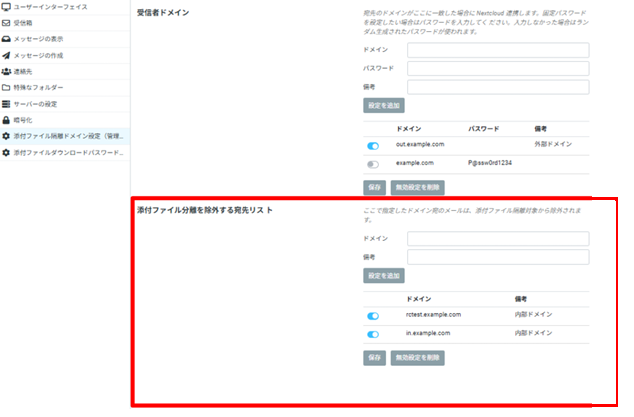This screenshot has height=417, width=634.
Task: Click 無効設定を削除 under exclusion list table
Action: [417, 358]
